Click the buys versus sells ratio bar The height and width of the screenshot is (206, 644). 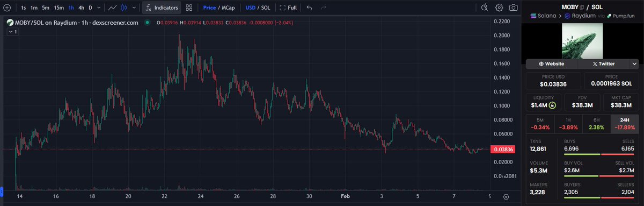tap(599, 154)
